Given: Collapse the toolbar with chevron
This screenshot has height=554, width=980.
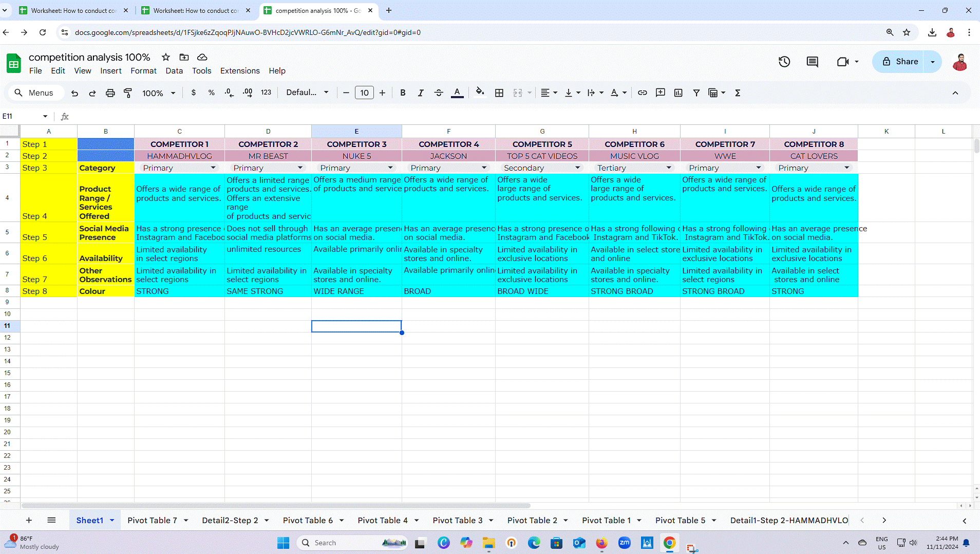Looking at the screenshot, I should [x=955, y=93].
